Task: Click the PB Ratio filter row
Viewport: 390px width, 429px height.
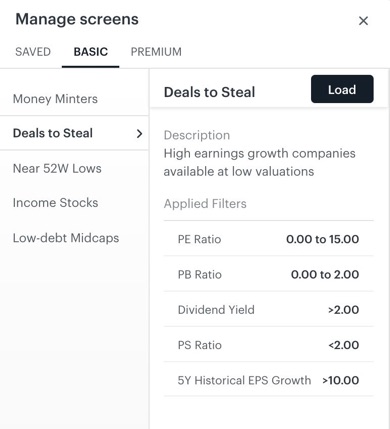Action: tap(268, 274)
